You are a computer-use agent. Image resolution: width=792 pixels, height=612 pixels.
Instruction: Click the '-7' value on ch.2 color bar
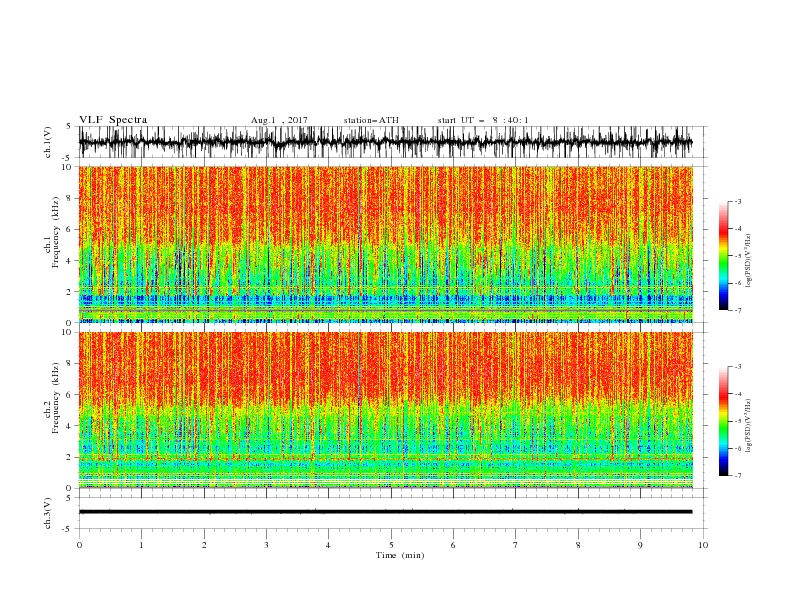point(737,475)
